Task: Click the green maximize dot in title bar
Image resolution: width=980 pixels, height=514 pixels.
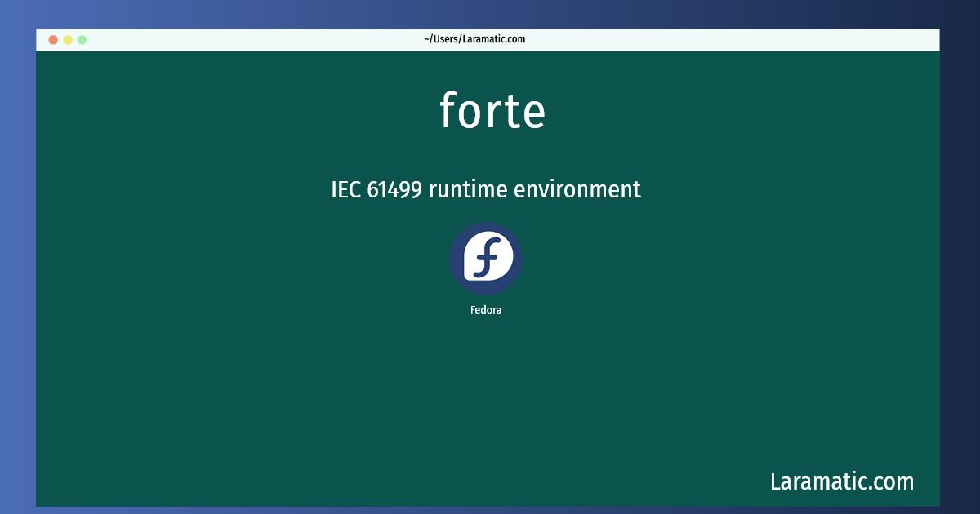Action: tap(82, 39)
